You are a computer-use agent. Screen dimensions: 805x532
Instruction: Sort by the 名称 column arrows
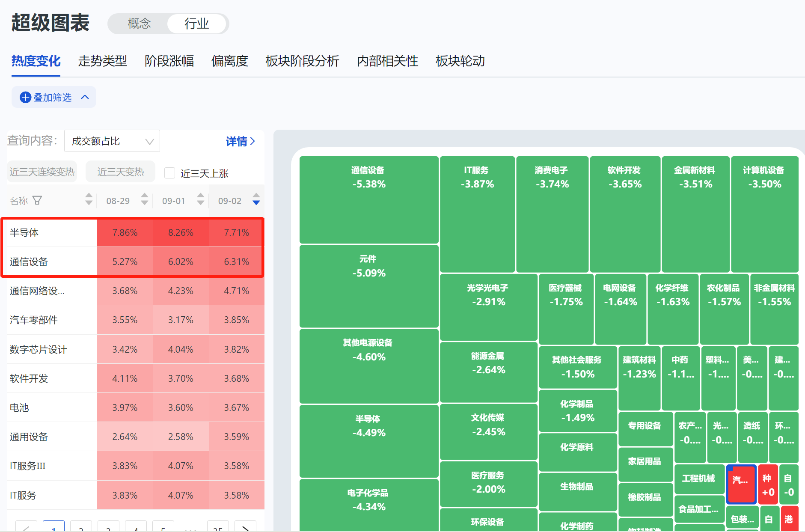[89, 199]
